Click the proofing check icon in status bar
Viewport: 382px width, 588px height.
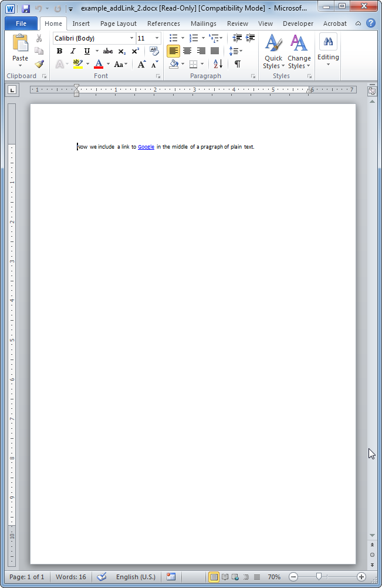coord(102,577)
